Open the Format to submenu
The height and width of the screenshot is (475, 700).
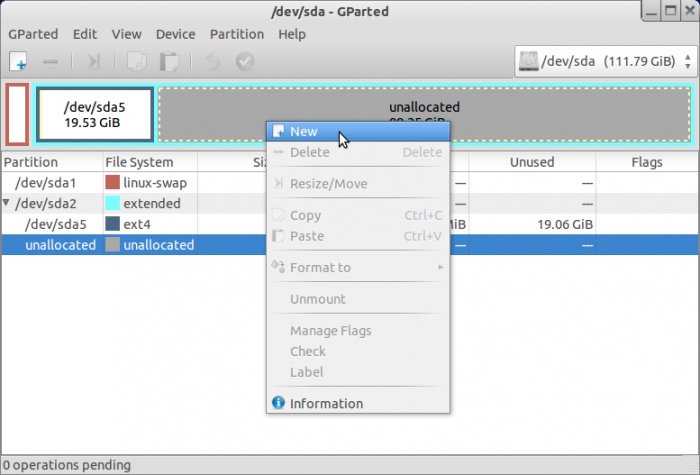pyautogui.click(x=358, y=267)
